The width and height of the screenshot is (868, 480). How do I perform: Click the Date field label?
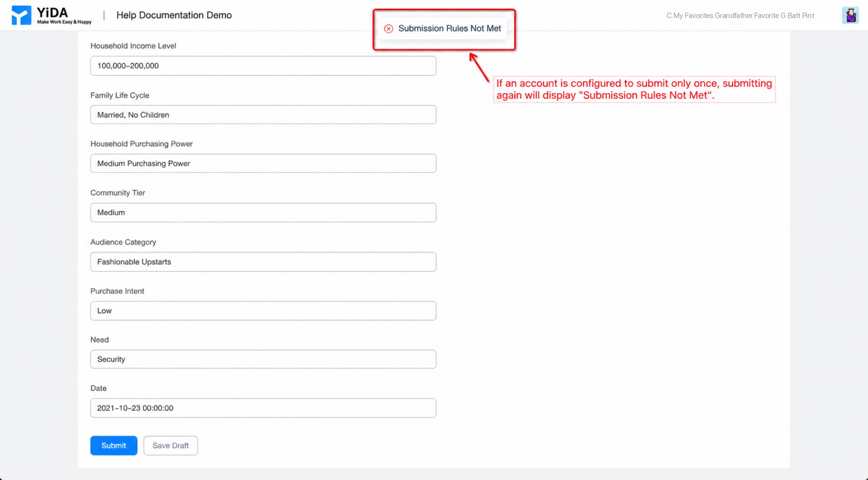pos(98,388)
